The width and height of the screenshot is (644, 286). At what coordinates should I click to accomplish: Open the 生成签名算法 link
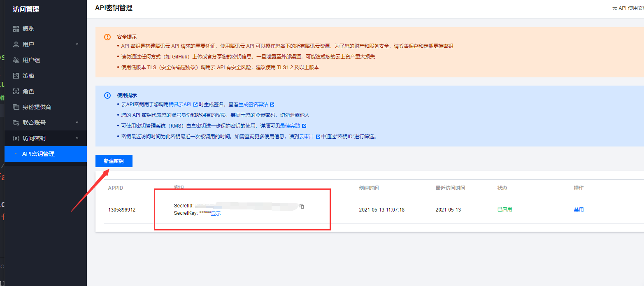pos(253,105)
